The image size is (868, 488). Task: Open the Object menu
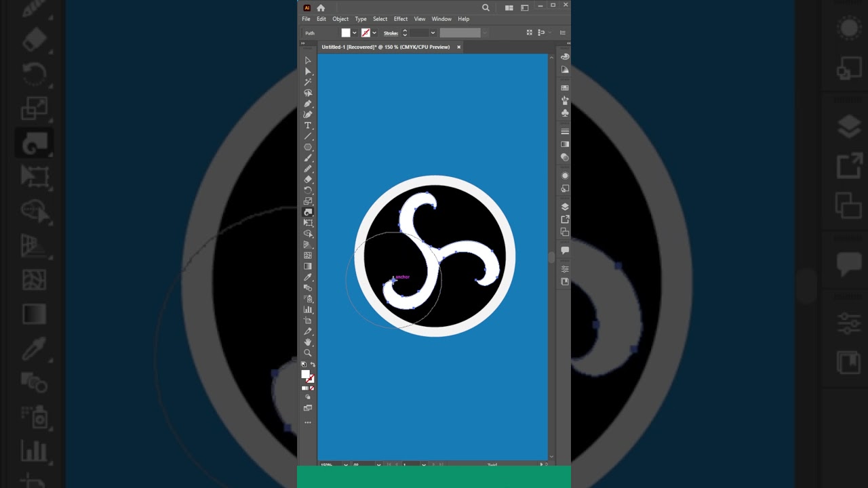tap(340, 19)
